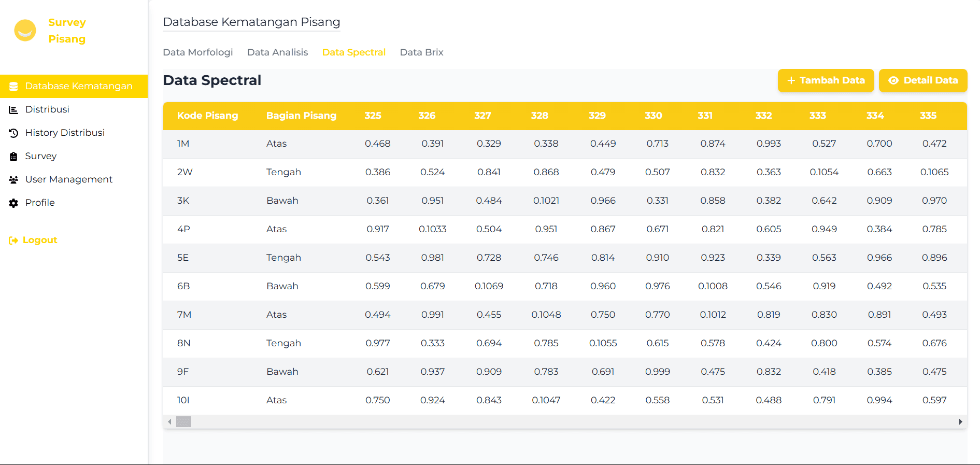
Task: Click the User Management people icon
Action: pyautogui.click(x=13, y=180)
